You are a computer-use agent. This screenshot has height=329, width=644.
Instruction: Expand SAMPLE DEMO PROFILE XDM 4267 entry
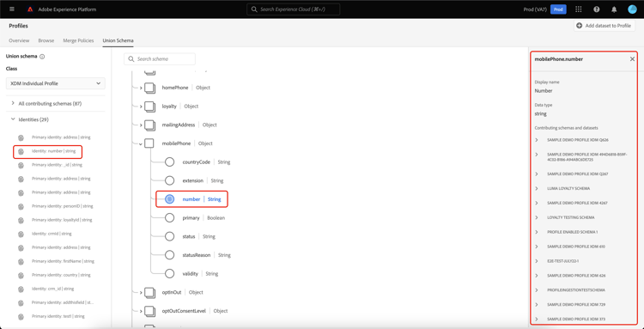tap(537, 203)
